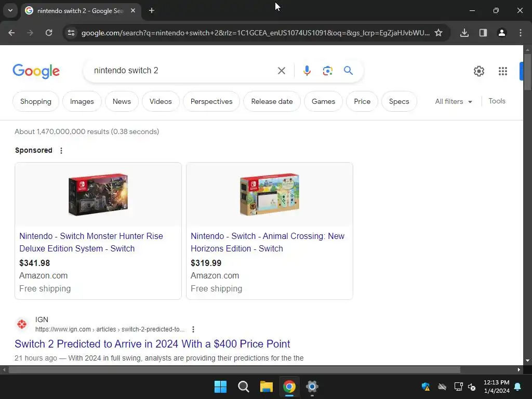Screen dimensions: 532x399
Task: Open Windows Security tray icon
Action: 425,387
